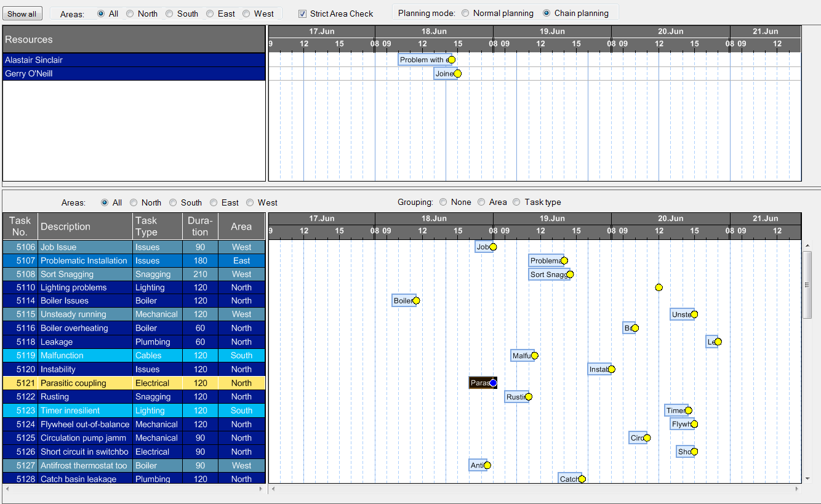
Task: Filter tasks by West area
Action: [x=250, y=202]
